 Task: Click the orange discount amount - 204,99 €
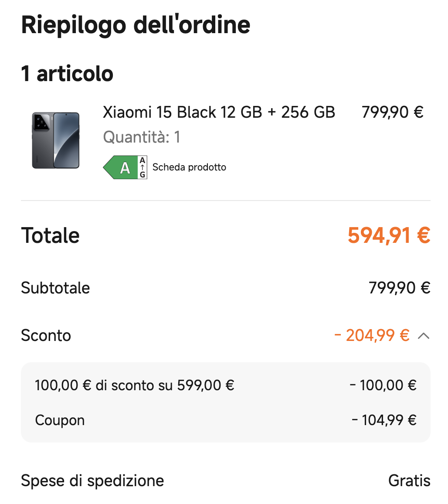[x=372, y=335]
